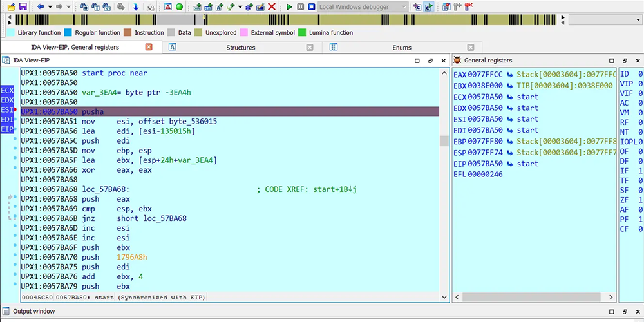Switch to the Enums tab
Screen dimensions: 644x322
click(402, 48)
